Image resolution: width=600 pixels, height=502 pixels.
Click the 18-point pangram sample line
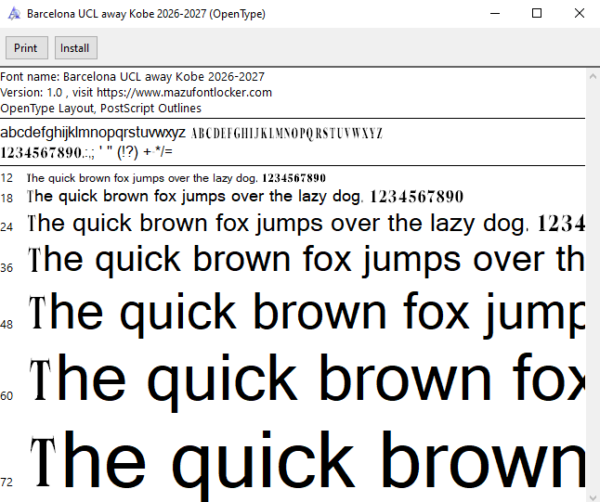[x=245, y=197]
